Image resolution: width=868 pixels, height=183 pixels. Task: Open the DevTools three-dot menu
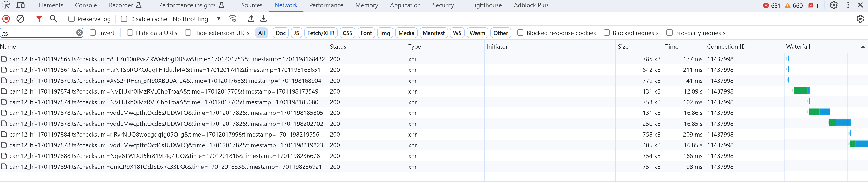click(x=848, y=5)
